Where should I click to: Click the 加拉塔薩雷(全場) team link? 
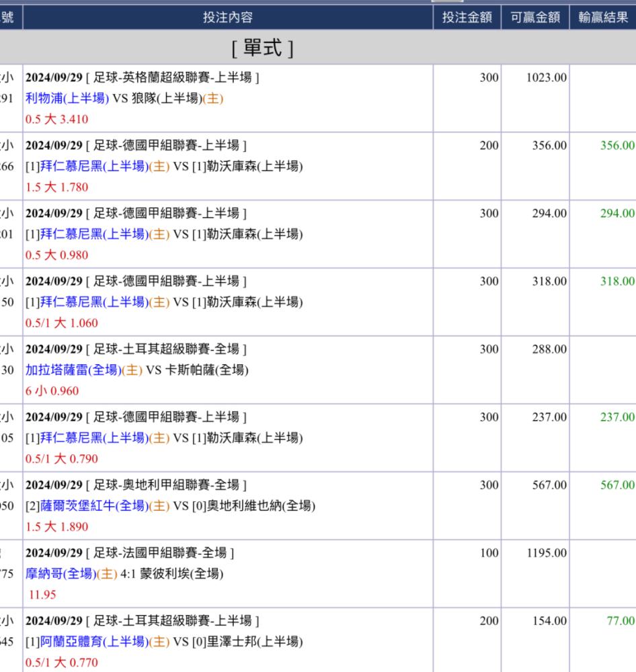(73, 370)
